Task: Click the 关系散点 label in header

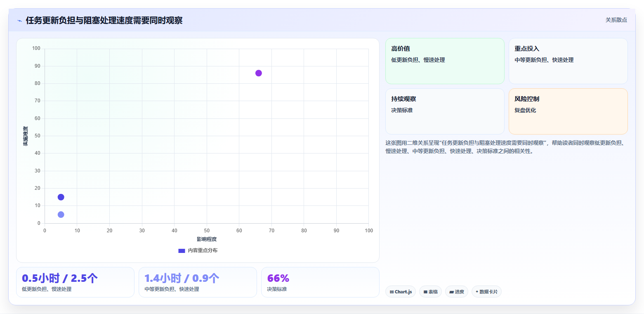Action: coord(616,20)
